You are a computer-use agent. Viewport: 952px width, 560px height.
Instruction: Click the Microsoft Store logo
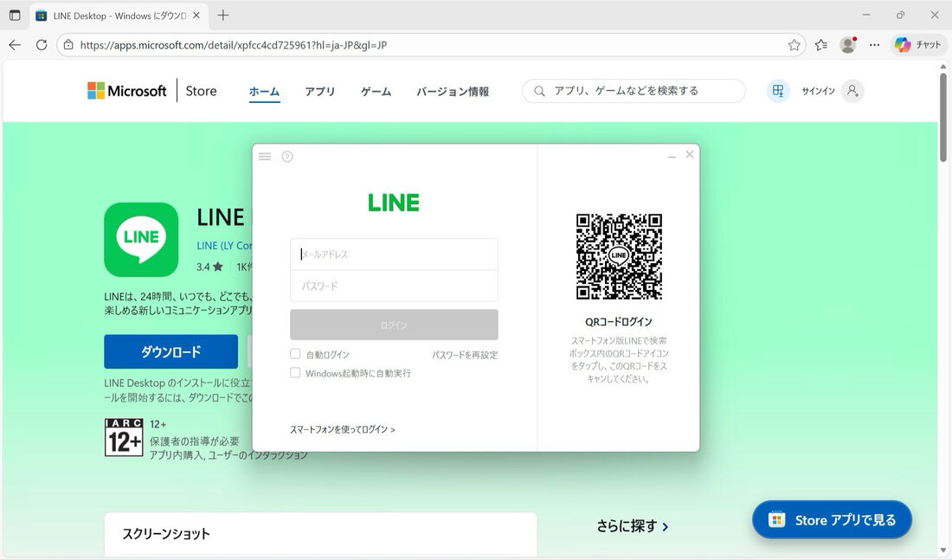tap(126, 90)
